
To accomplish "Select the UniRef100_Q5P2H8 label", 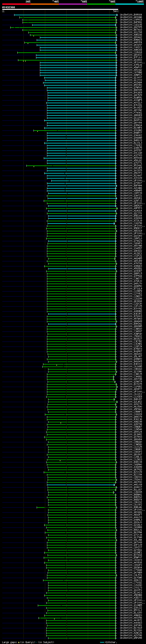I will tap(131, 638).
